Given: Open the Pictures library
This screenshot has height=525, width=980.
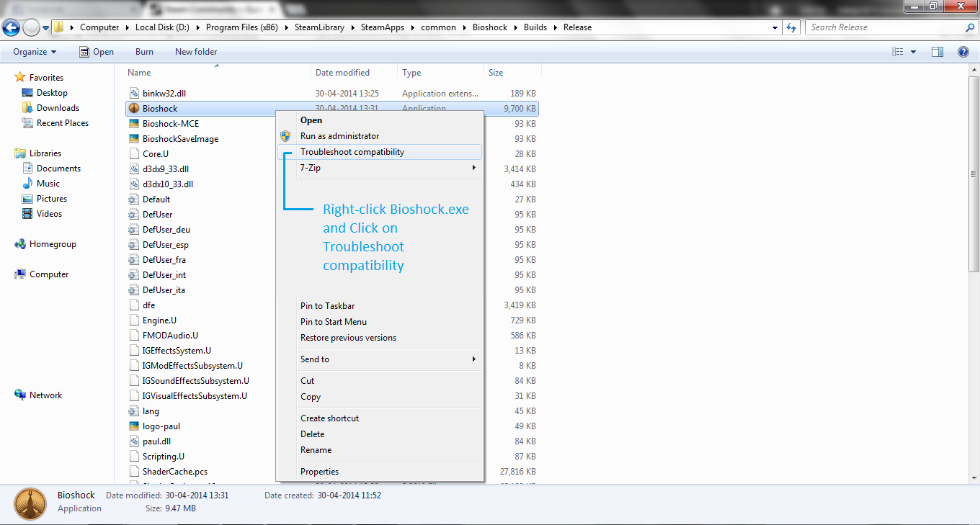Looking at the screenshot, I should (52, 199).
